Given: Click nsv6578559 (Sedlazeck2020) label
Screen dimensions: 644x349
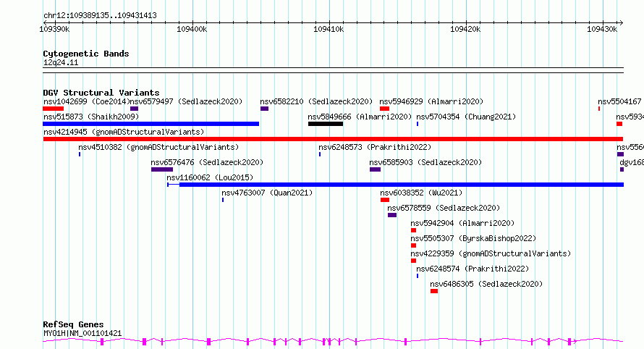Looking at the screenshot, I should [444, 208].
